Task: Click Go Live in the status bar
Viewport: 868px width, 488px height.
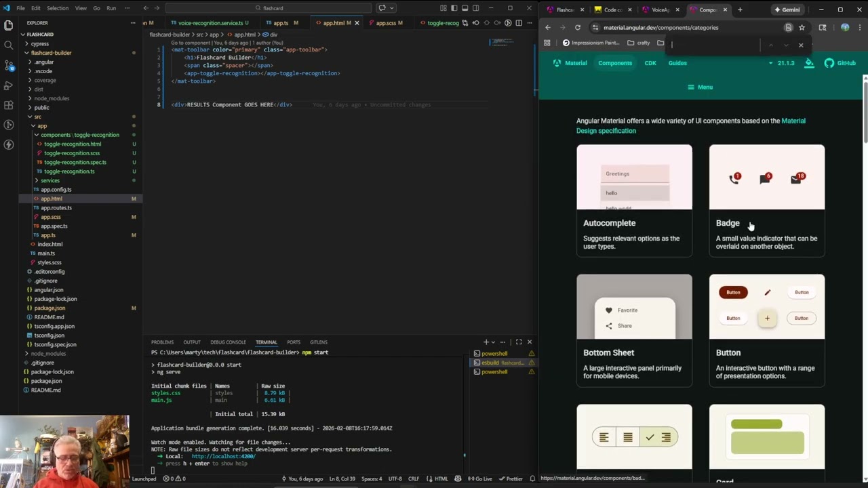Action: click(x=480, y=479)
